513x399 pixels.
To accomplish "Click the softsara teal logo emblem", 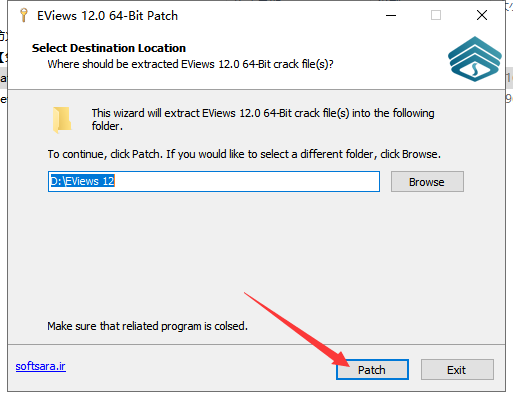I will point(474,59).
